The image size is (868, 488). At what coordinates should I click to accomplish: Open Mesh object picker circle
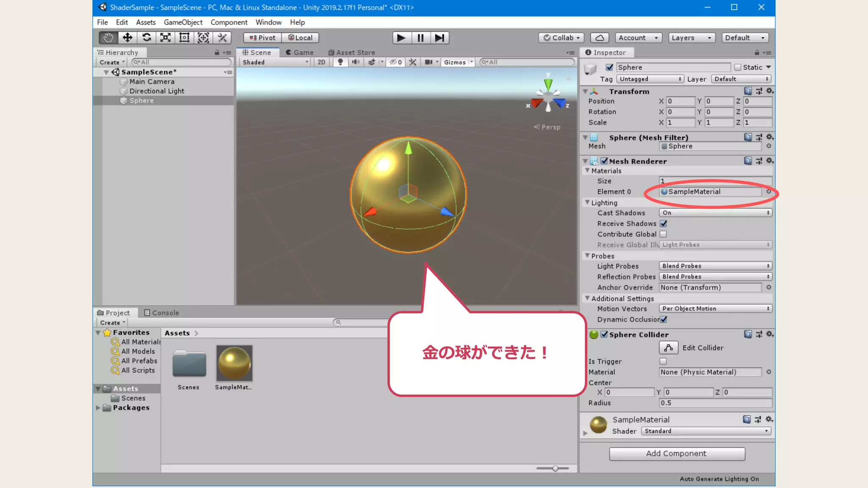pos(768,146)
